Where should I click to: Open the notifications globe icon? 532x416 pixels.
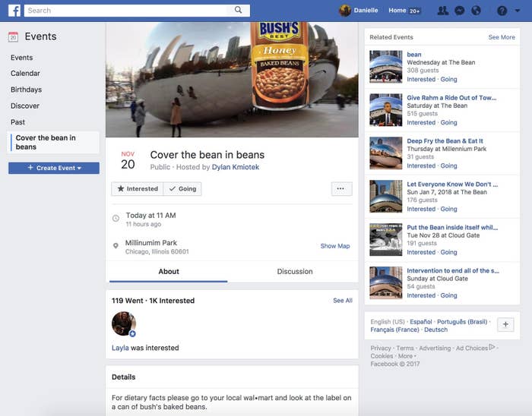(476, 11)
